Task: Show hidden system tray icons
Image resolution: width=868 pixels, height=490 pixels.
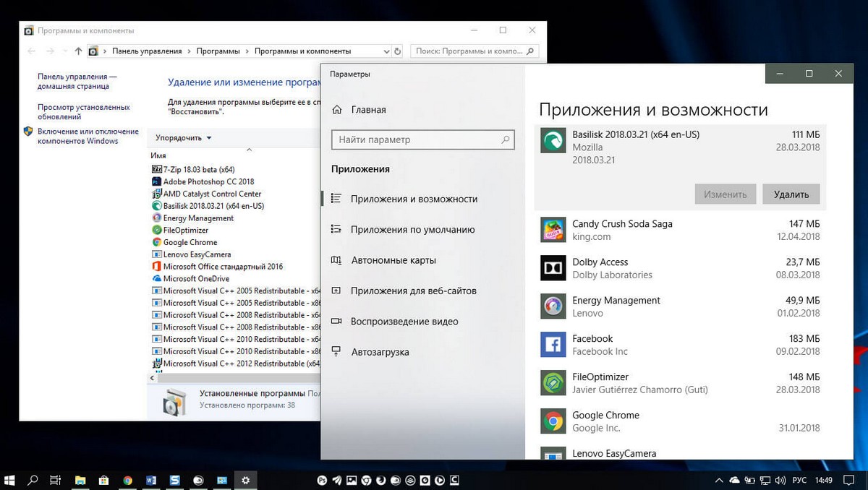Action: click(718, 480)
